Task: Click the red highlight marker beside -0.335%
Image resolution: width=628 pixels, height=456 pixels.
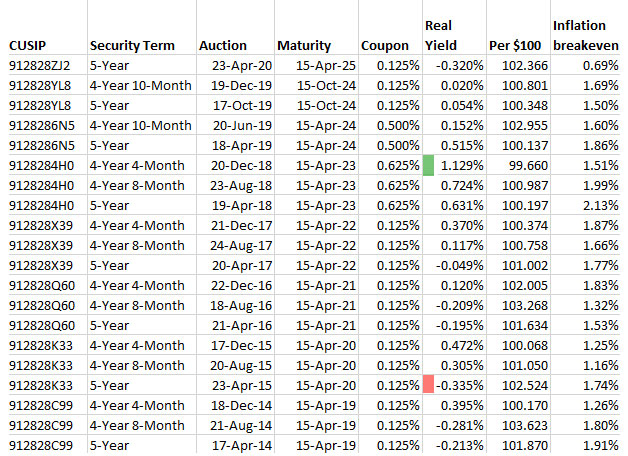Action: (429, 385)
